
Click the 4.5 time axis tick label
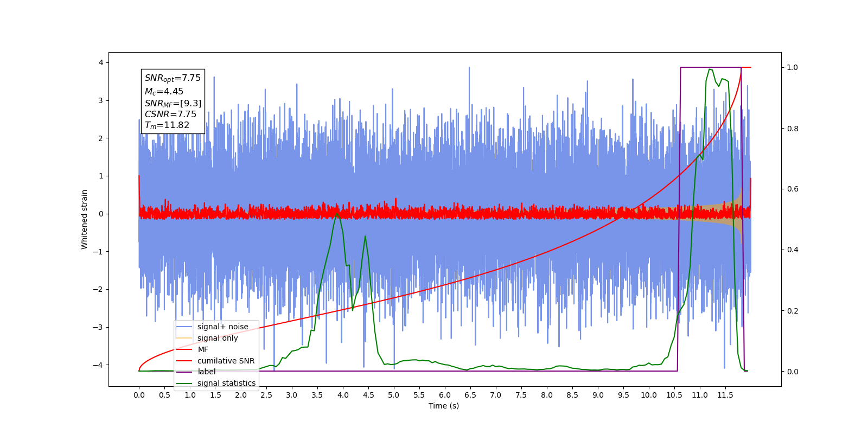click(368, 395)
